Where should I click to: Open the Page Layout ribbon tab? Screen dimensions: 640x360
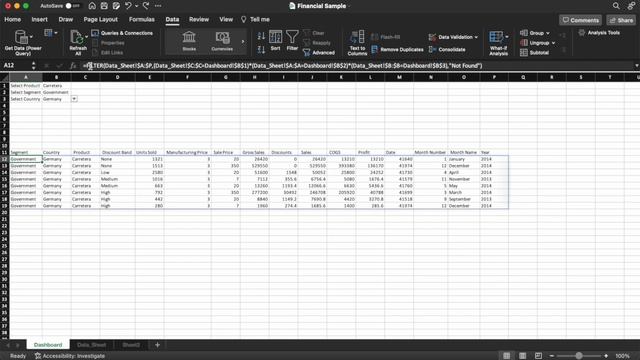click(x=100, y=19)
